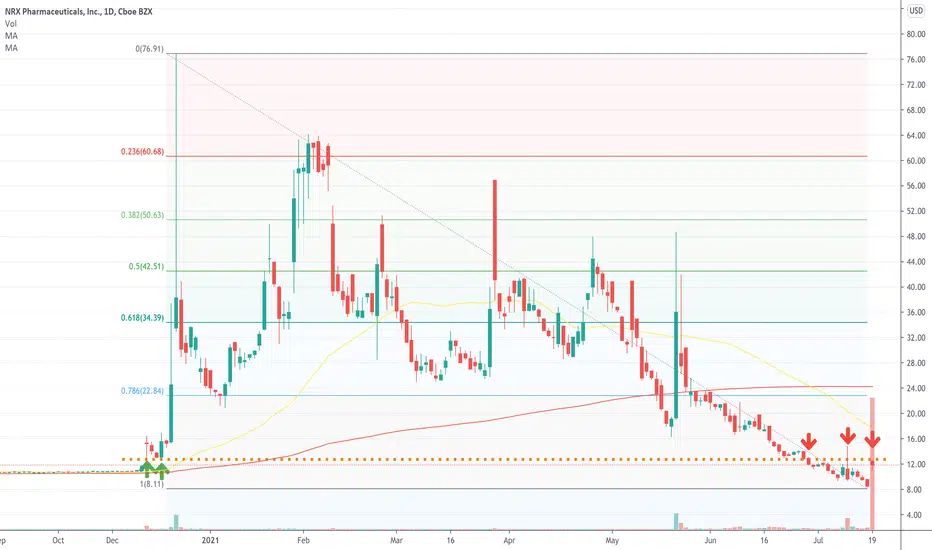Click the 0.786(22.84) Fibonacci level label

pos(142,391)
